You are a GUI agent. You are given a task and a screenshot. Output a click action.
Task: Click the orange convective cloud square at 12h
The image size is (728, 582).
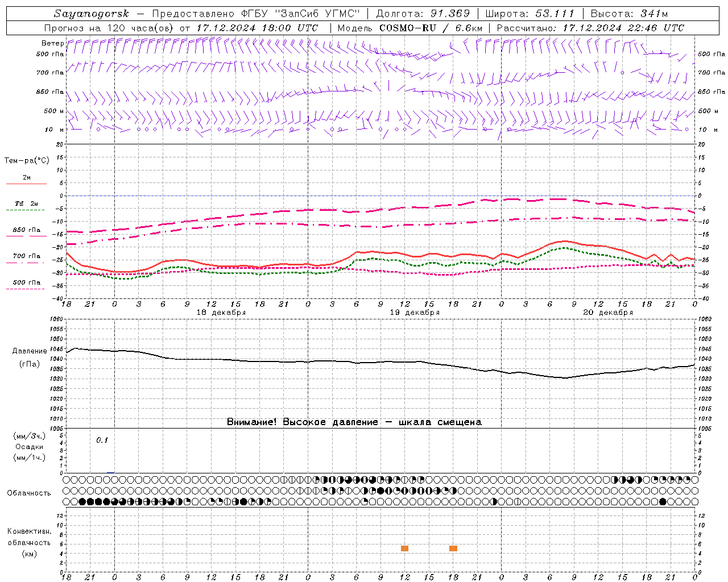tap(404, 548)
